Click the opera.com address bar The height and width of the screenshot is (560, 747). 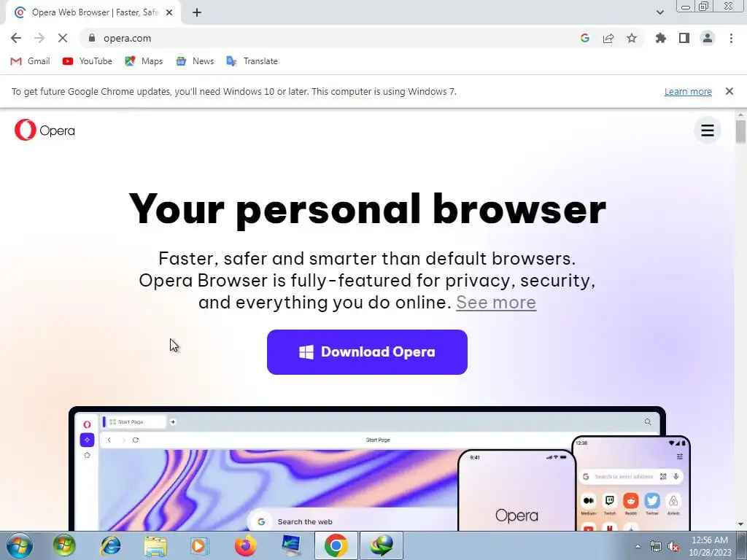[333, 38]
